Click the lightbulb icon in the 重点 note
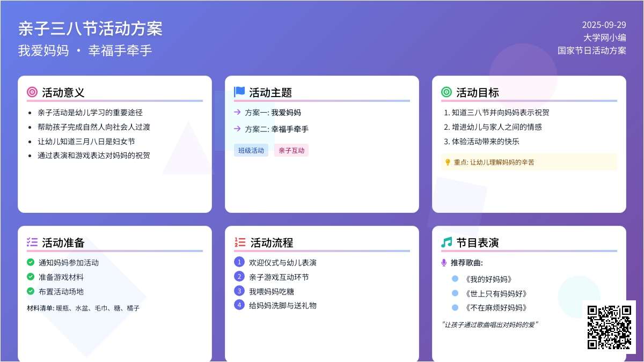 [x=448, y=162]
